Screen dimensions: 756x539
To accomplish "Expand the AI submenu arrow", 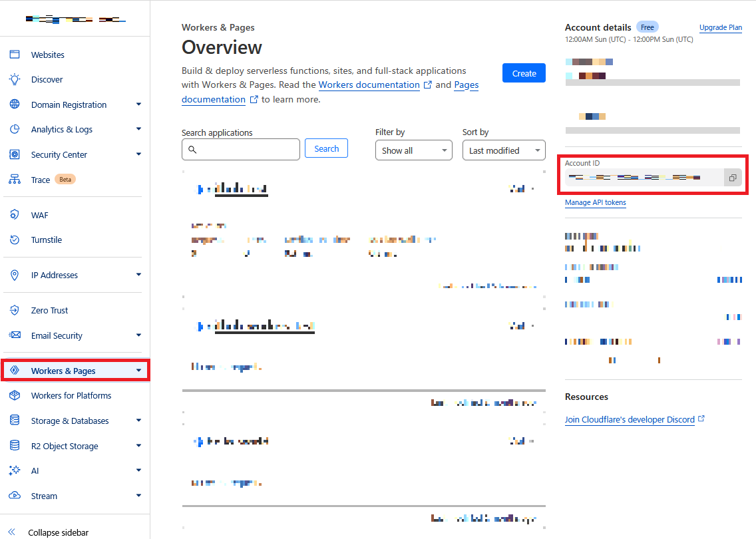I will tap(139, 470).
